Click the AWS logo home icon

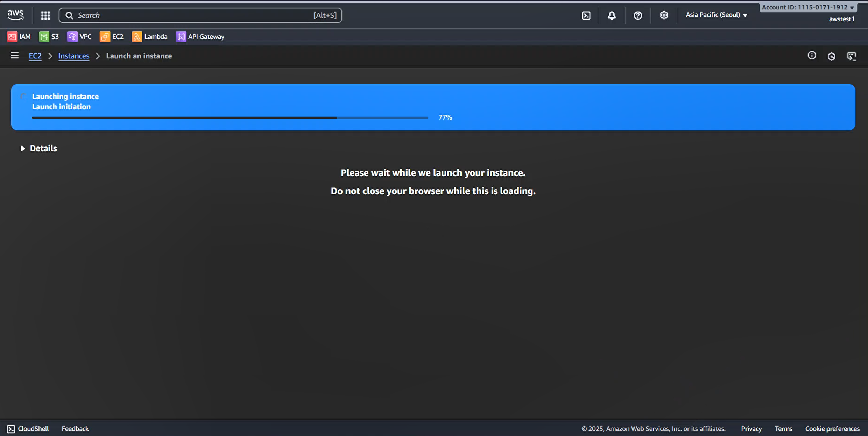[15, 15]
